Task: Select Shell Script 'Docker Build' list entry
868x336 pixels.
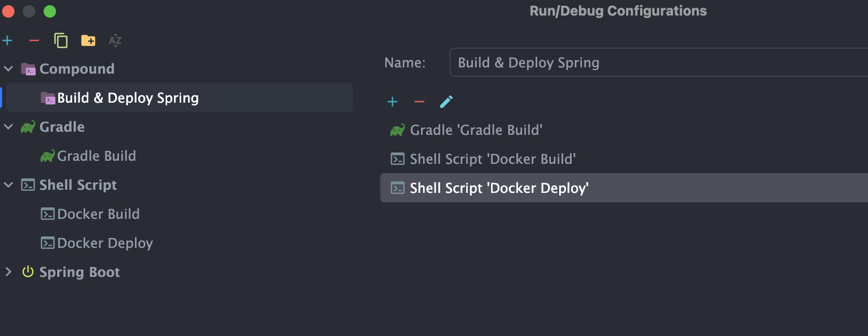Action: click(624, 159)
